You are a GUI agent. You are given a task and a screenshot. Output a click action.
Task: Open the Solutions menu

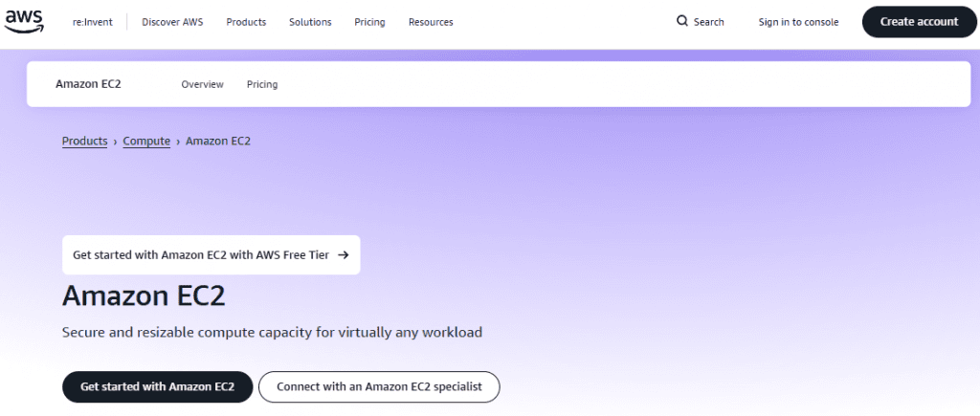(310, 22)
